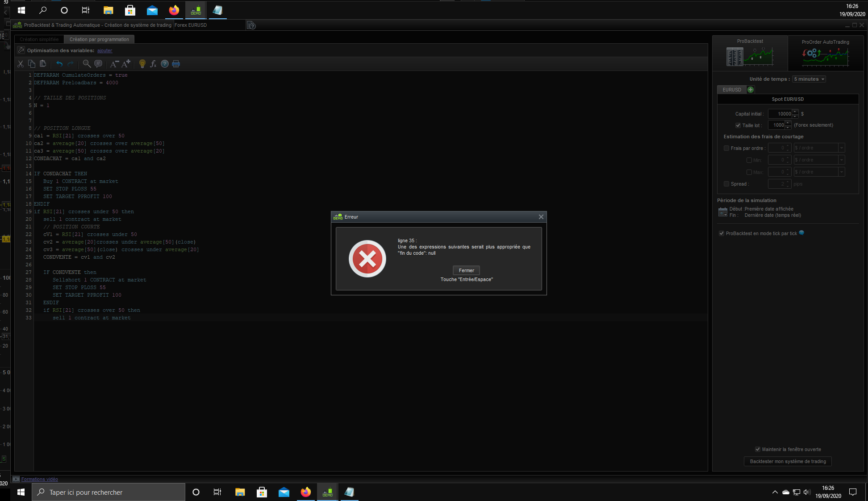This screenshot has width=868, height=501.
Task: Click the lightbulb hint icon
Action: [x=142, y=64]
